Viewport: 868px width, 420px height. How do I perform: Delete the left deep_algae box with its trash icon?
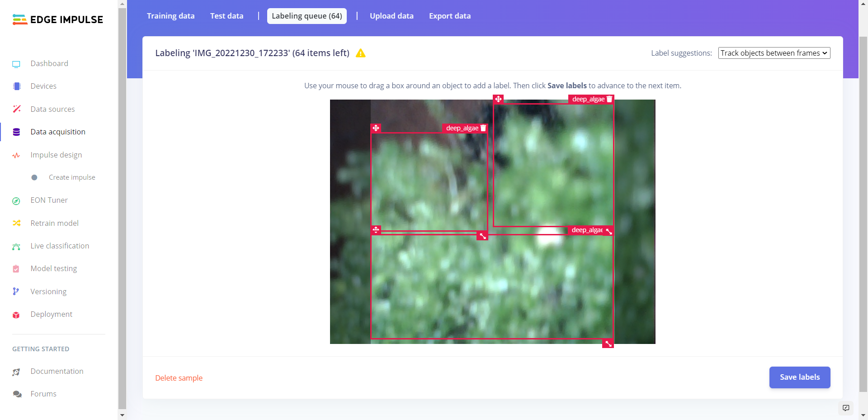pyautogui.click(x=483, y=128)
